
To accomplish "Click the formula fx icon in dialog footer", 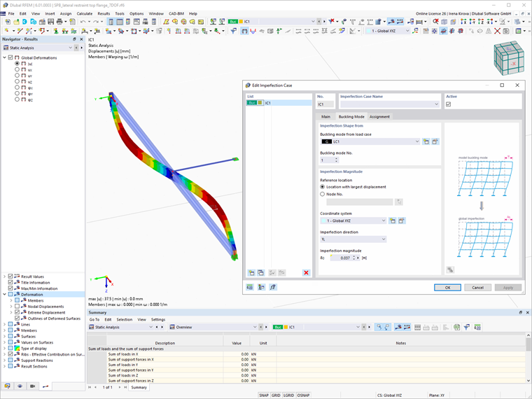I will coord(273,288).
